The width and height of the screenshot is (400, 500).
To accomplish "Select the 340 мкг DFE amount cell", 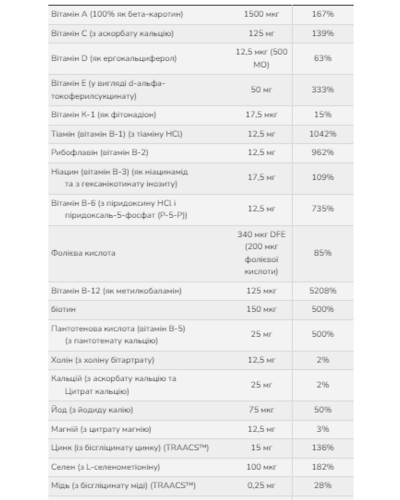I will [x=261, y=253].
